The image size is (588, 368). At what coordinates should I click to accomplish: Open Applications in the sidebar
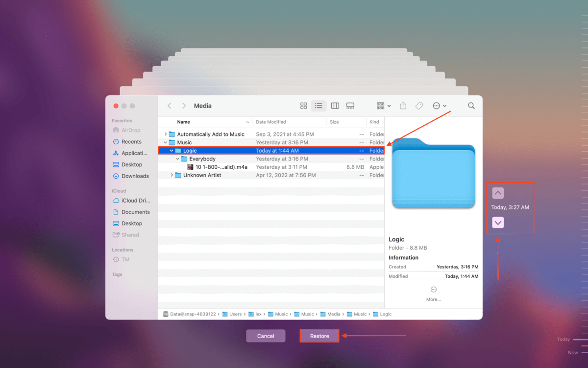click(x=130, y=153)
